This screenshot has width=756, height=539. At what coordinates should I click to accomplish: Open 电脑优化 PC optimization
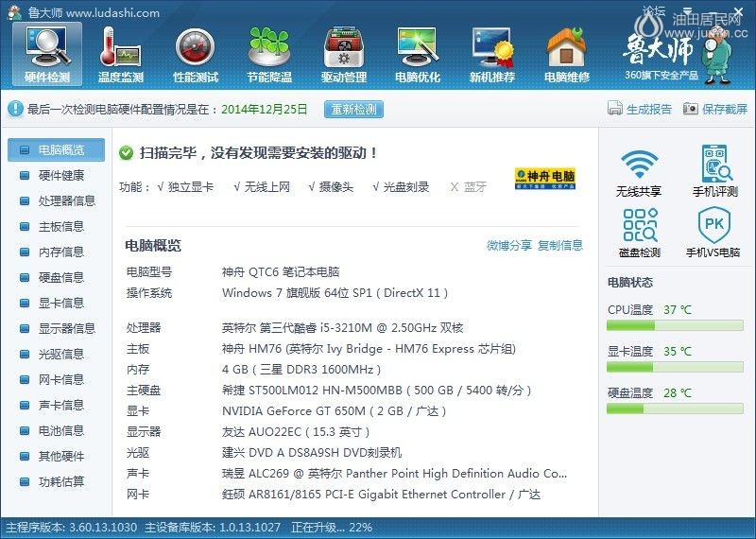coord(418,55)
